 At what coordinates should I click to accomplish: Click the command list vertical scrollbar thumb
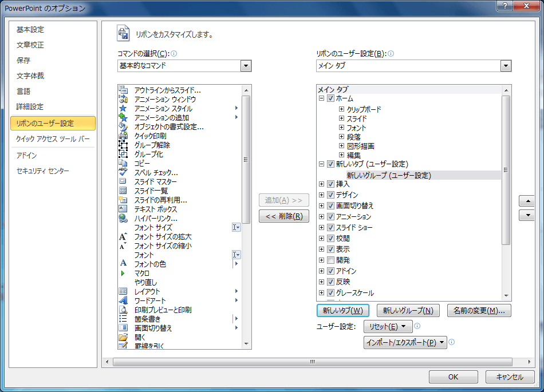(x=246, y=160)
